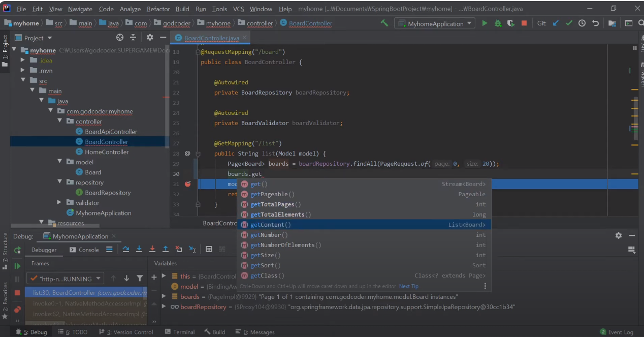The height and width of the screenshot is (337, 644).
Task: Switch to the Console tab in Debug
Action: point(84,250)
